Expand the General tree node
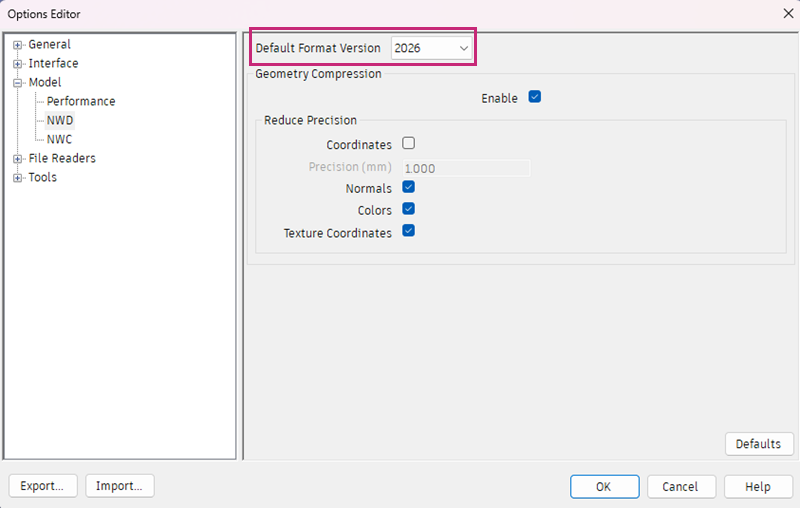 coord(17,45)
